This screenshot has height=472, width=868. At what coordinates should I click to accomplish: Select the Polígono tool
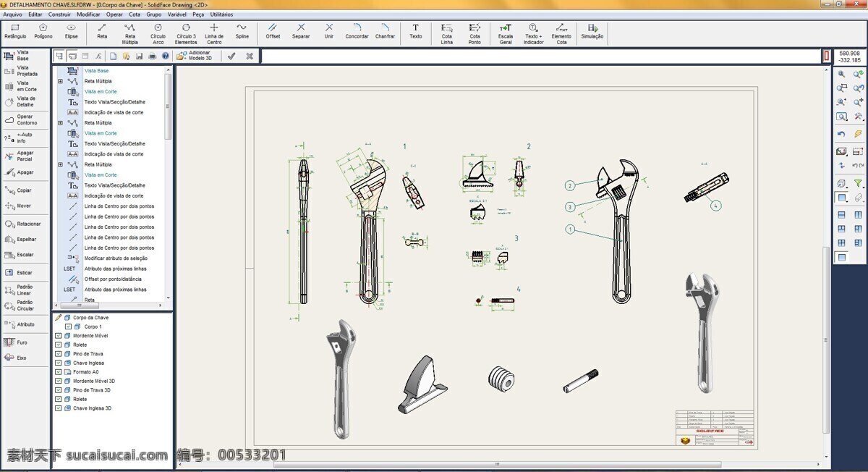pyautogui.click(x=43, y=32)
